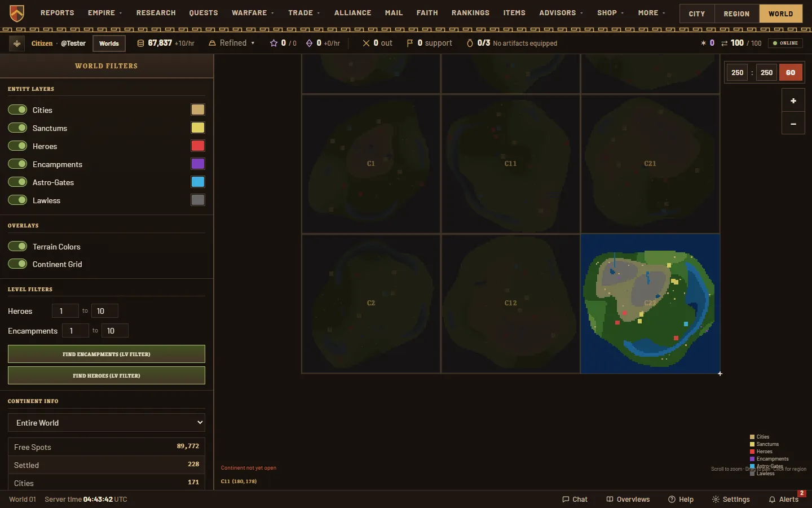The image size is (812, 508).
Task: Click Find Encampments (LV Filter) button
Action: coord(107,354)
